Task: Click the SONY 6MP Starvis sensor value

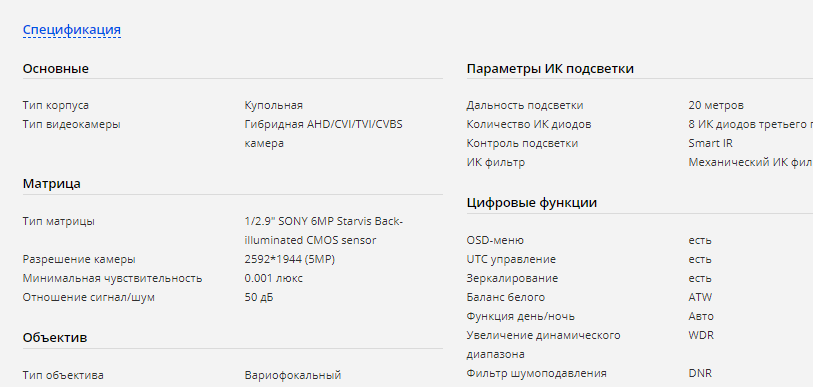Action: pyautogui.click(x=324, y=231)
